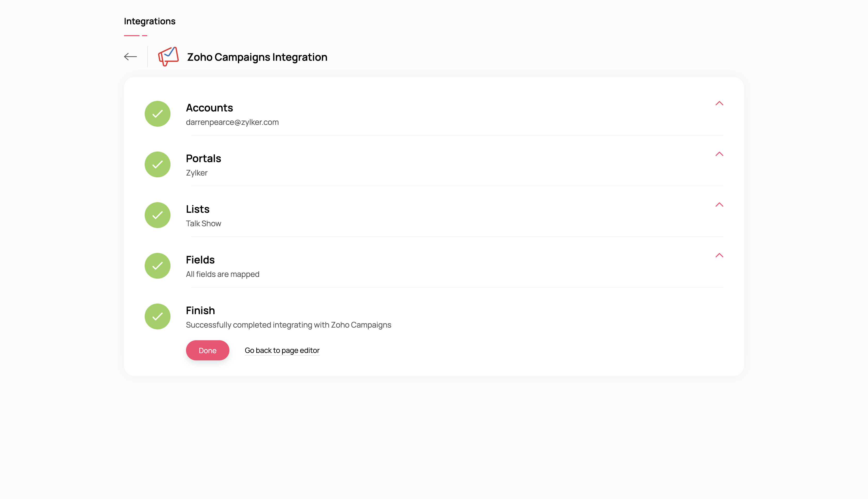
Task: Click the darrenpearce@zylker.com account email
Action: tap(232, 122)
